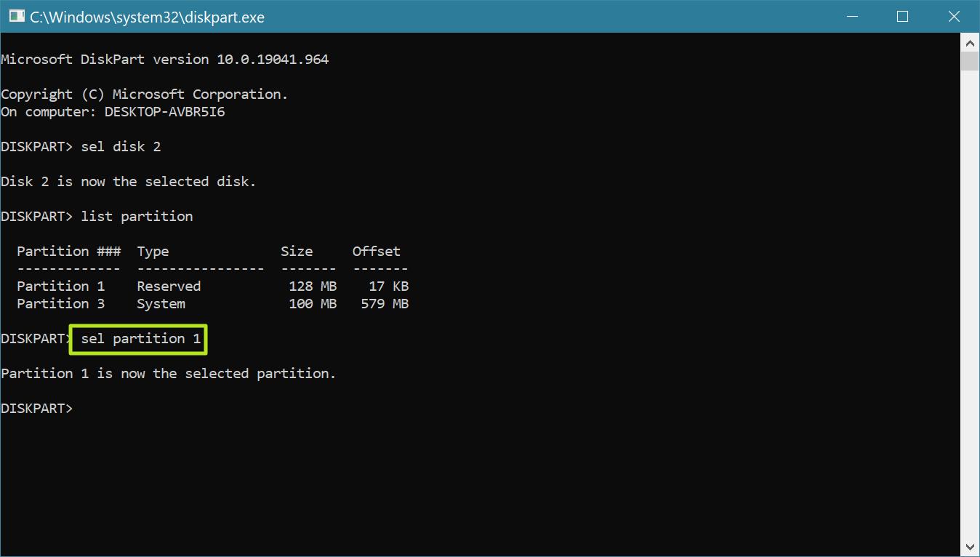The width and height of the screenshot is (980, 557).
Task: Click the Partition ### column header
Action: tap(68, 251)
